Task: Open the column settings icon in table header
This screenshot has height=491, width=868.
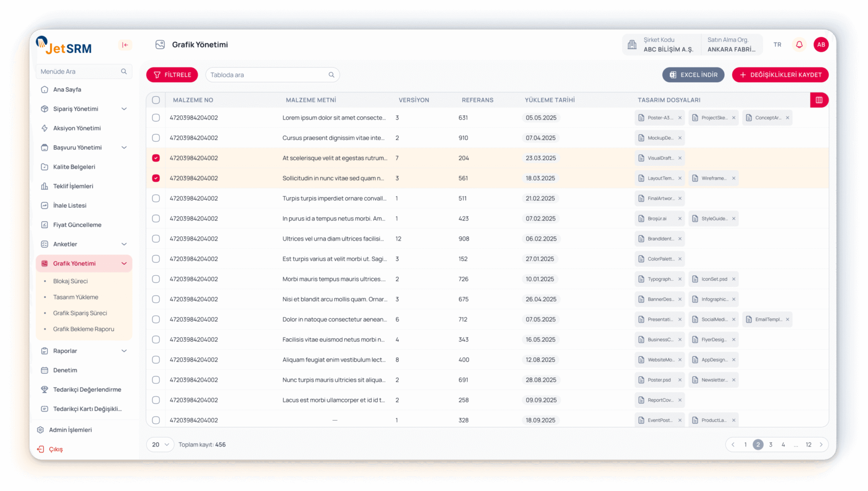Action: coord(819,100)
